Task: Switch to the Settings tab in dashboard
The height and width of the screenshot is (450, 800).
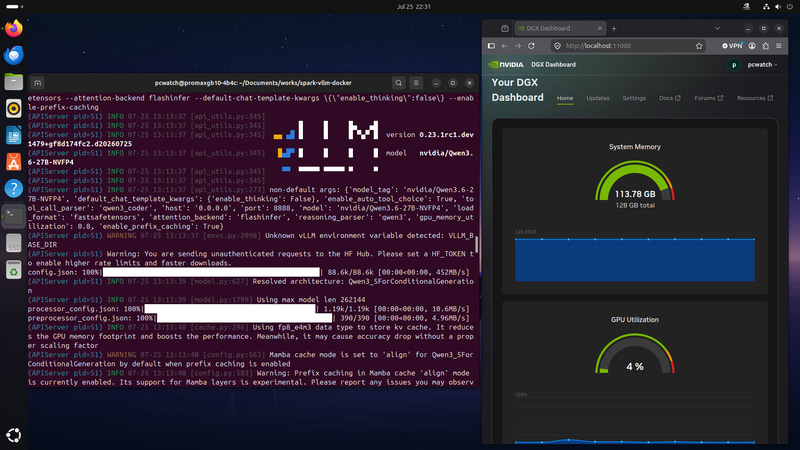Action: [634, 98]
